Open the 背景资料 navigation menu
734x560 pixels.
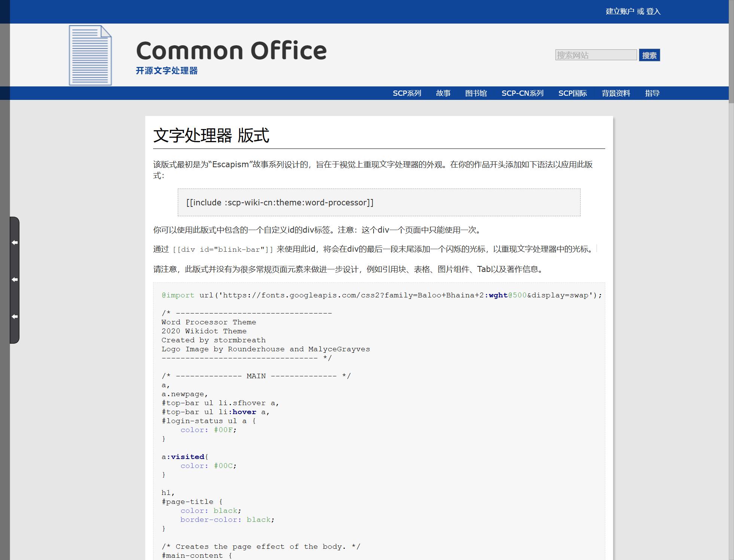coord(616,93)
